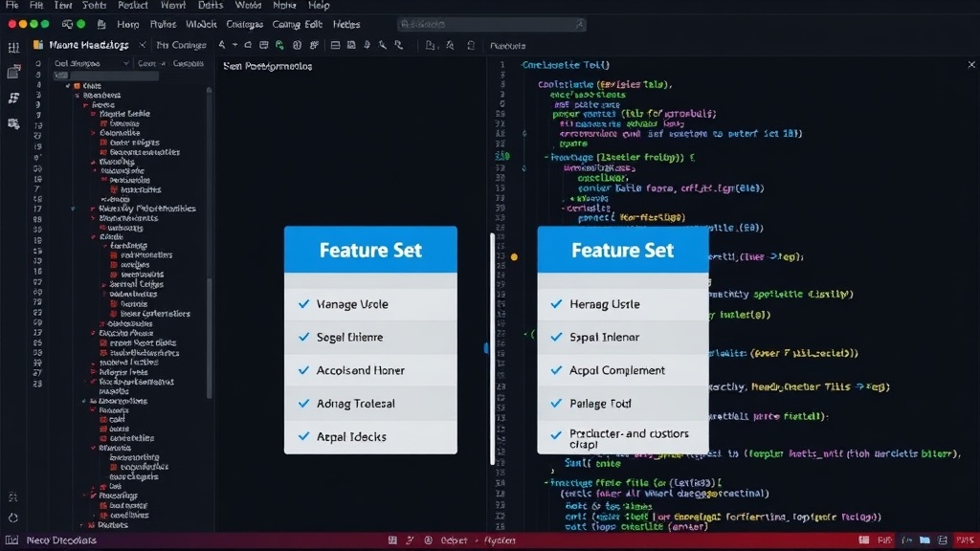Screen dimensions: 980x551
Task: Expand the Docrorptions folder in the file tree
Action: (84, 401)
